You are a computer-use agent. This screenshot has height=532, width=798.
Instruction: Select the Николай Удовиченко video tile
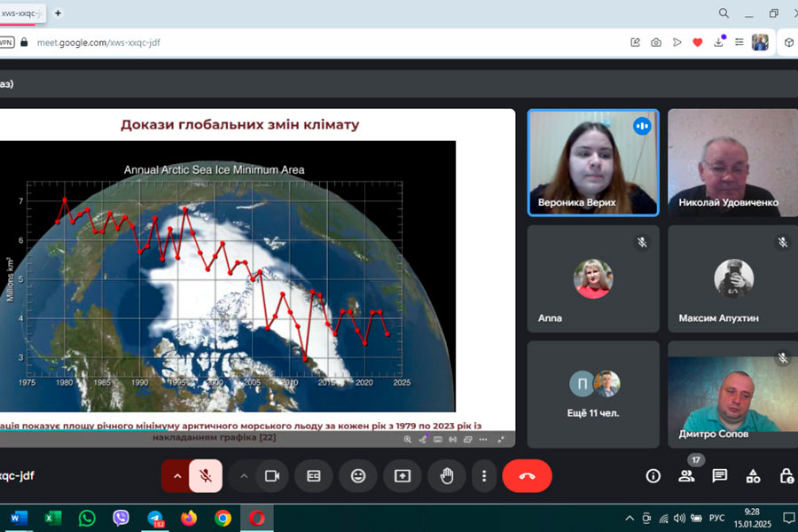(733, 163)
